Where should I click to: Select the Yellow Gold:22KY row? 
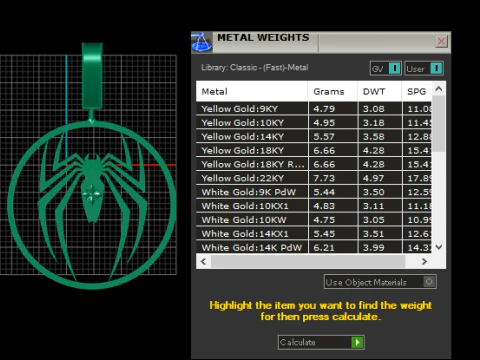click(x=314, y=178)
